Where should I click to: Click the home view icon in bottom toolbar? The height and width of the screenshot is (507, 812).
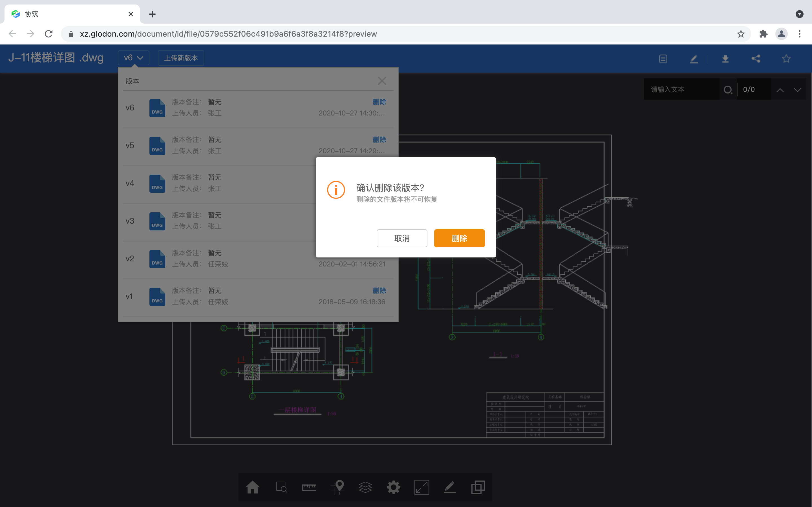click(252, 487)
